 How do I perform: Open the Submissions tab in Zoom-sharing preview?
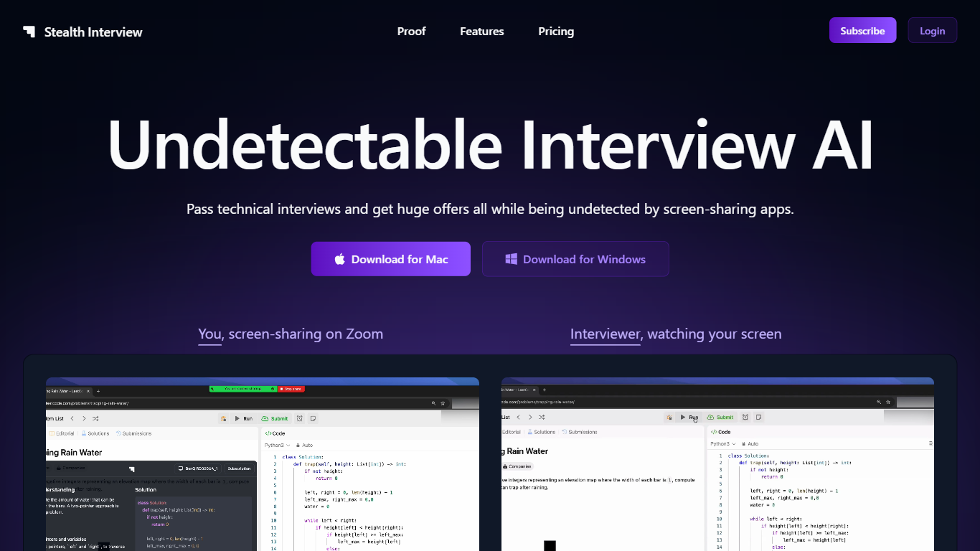click(133, 433)
